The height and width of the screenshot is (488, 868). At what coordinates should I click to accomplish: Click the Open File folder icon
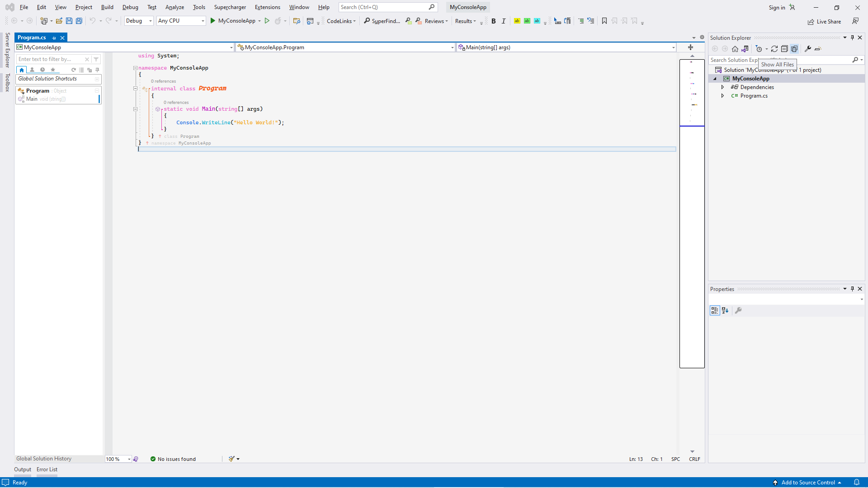[x=59, y=21]
